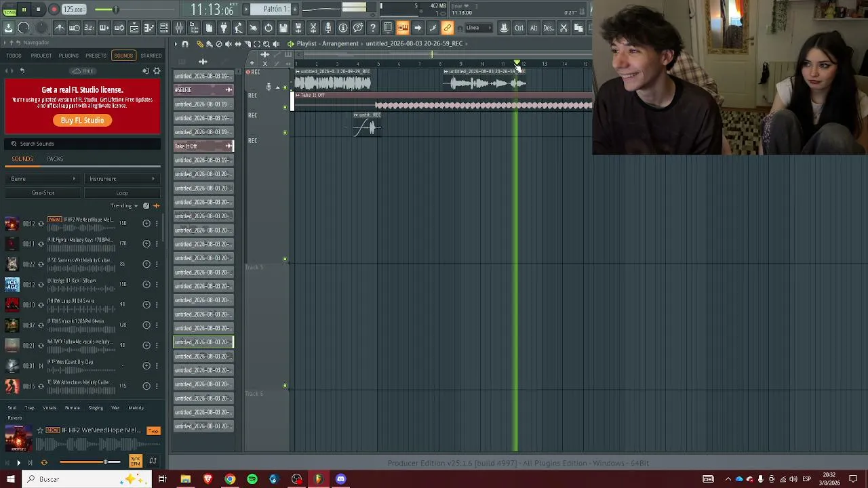Toggle the metronome icon

tap(60, 28)
